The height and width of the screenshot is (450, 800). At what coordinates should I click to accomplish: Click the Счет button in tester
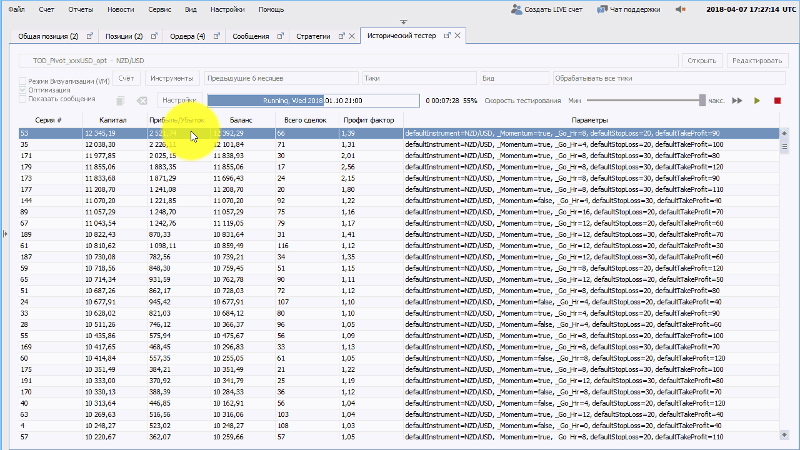(x=126, y=79)
